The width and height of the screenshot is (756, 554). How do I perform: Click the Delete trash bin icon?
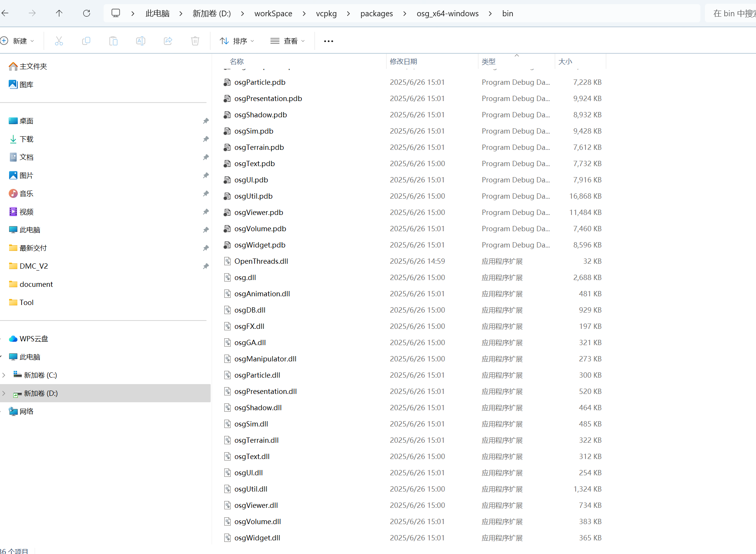tap(195, 41)
